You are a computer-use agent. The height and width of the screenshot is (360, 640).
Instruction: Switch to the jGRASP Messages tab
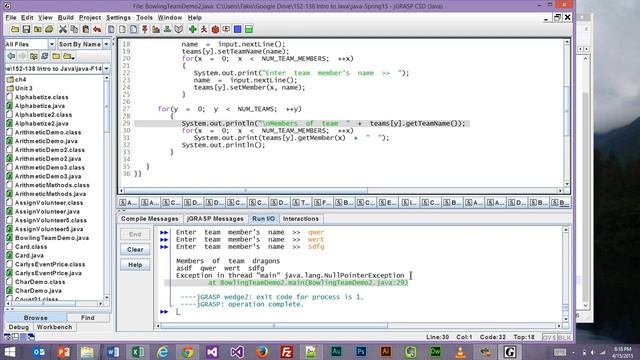point(215,219)
